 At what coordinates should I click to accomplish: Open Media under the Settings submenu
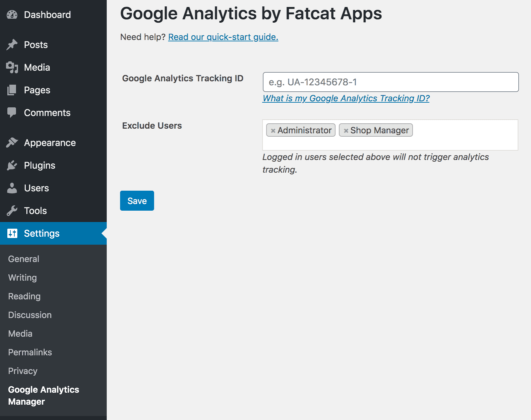tap(20, 334)
